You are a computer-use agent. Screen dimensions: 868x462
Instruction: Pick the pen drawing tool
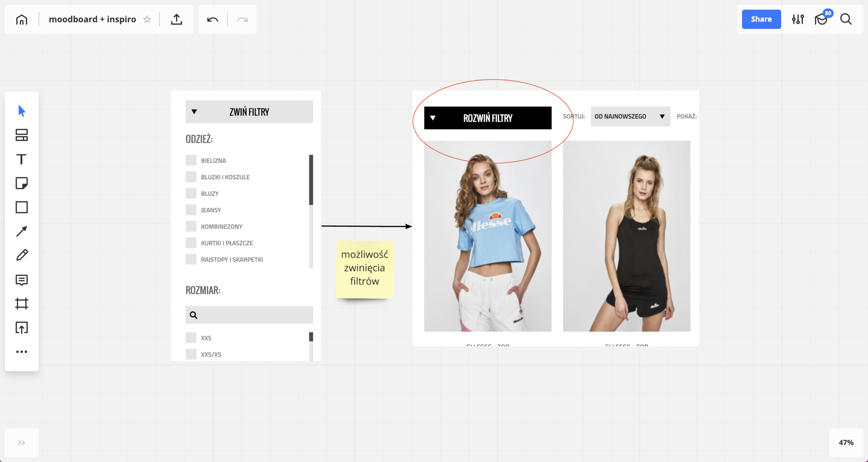pyautogui.click(x=22, y=255)
